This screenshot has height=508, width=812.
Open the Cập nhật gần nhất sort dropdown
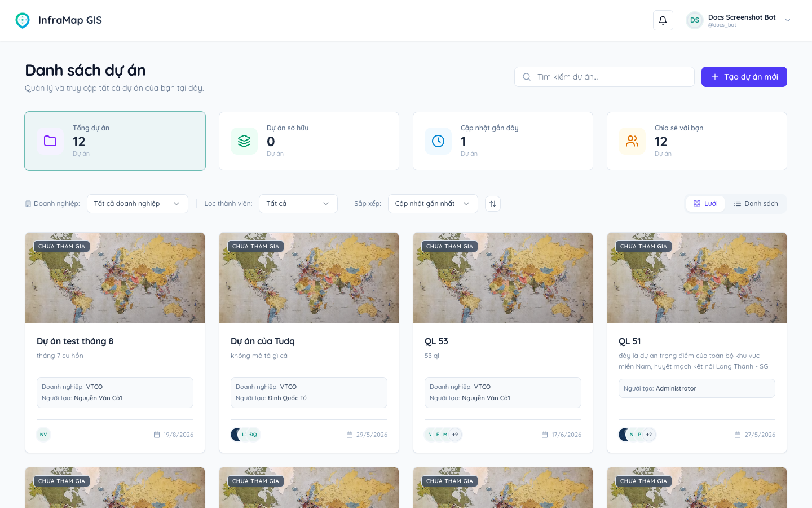433,204
